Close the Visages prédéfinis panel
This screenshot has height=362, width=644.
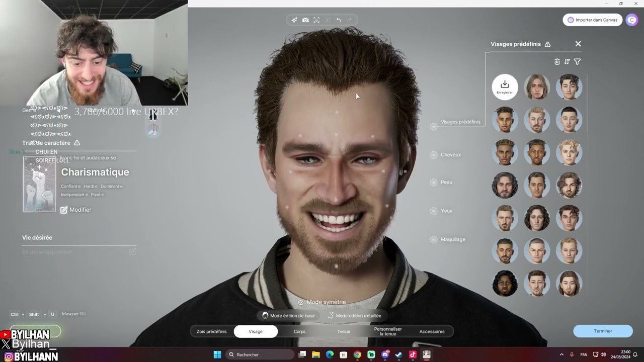(578, 44)
